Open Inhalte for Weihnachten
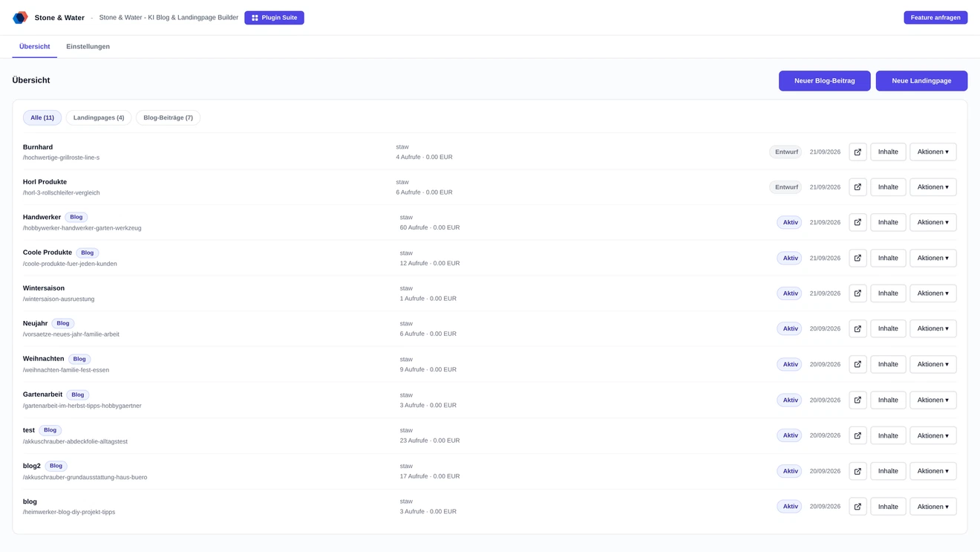 point(888,364)
